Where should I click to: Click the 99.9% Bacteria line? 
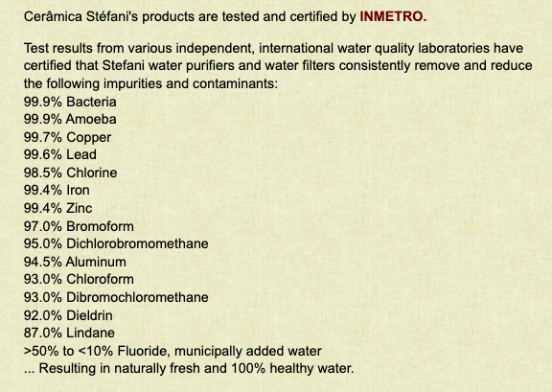(70, 102)
